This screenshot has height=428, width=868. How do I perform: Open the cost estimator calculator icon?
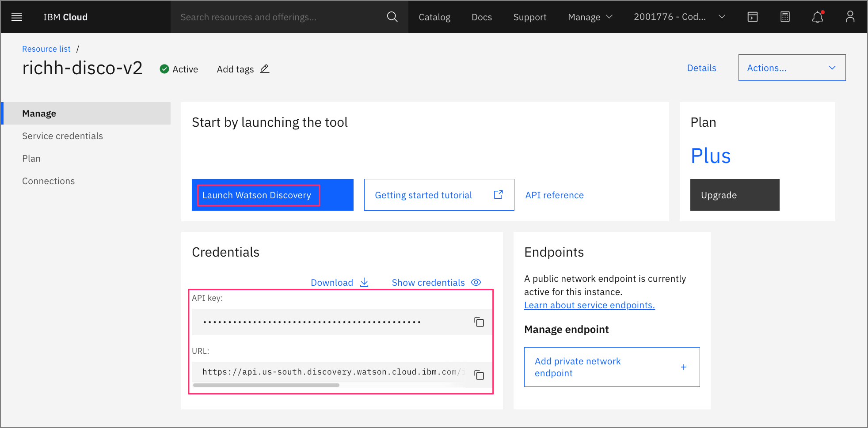point(785,17)
